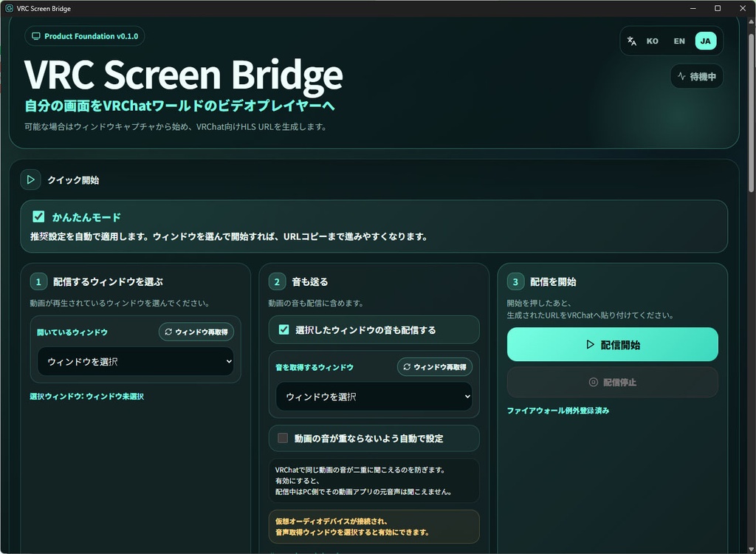Image resolution: width=756 pixels, height=554 pixels.
Task: Click the step 3 number badge
Action: (515, 282)
